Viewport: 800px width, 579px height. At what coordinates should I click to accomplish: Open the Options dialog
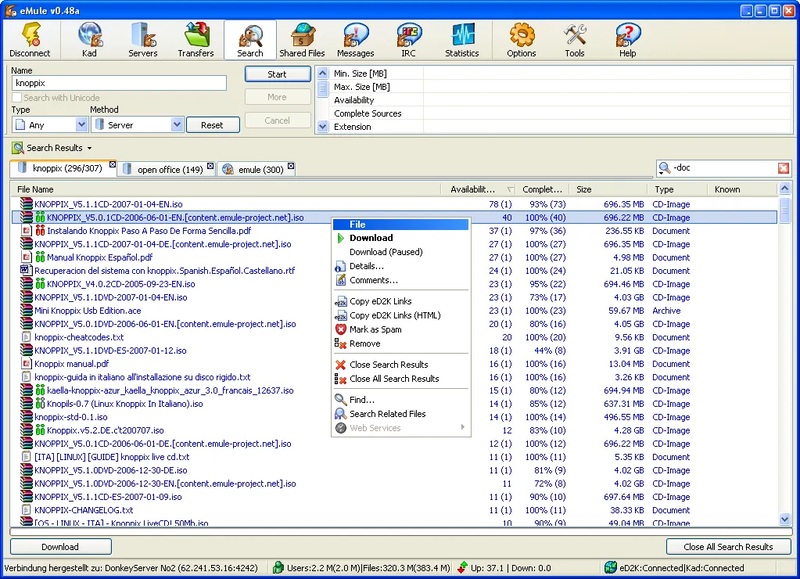[521, 40]
